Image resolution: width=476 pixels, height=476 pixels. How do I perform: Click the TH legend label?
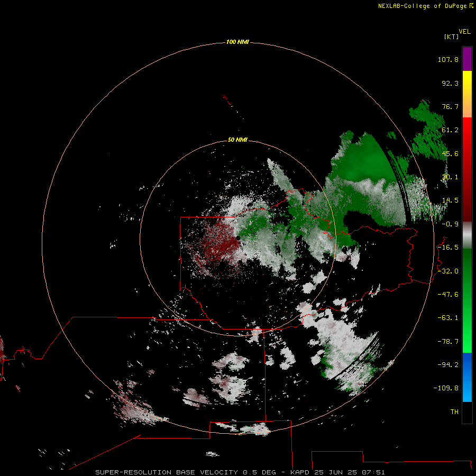pos(454,411)
